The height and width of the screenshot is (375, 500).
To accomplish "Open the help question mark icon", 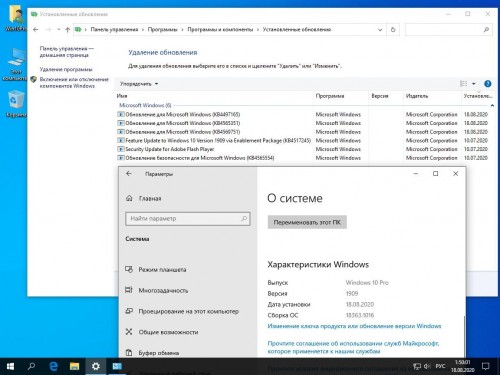I will click(x=487, y=84).
